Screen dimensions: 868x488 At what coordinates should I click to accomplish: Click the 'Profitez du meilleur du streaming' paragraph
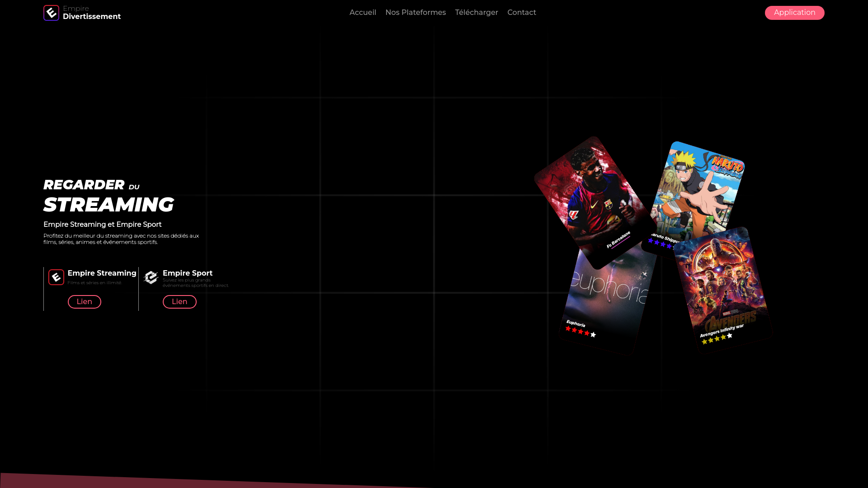(x=121, y=239)
